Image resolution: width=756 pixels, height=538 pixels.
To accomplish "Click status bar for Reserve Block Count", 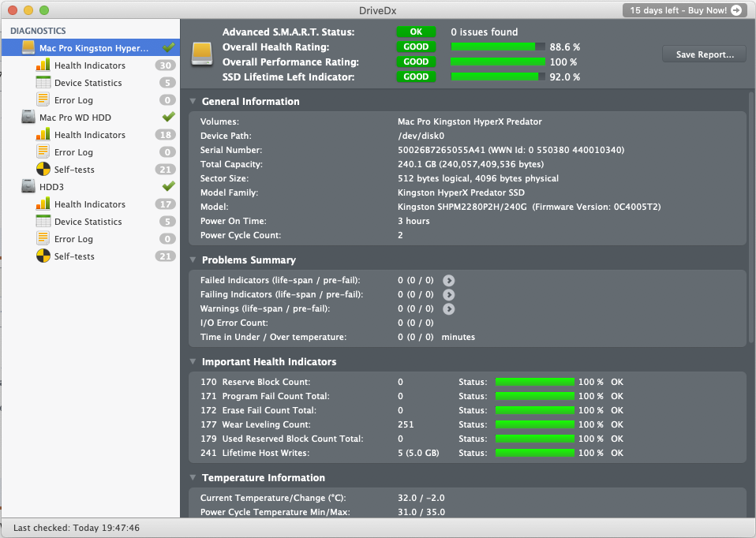I will (x=535, y=382).
